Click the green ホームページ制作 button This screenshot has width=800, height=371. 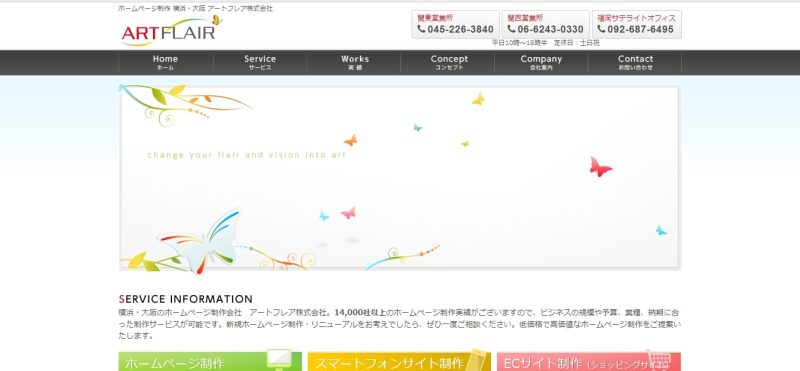click(210, 361)
